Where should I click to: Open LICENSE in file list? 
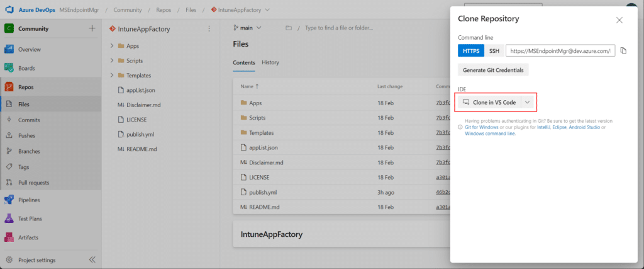point(259,177)
